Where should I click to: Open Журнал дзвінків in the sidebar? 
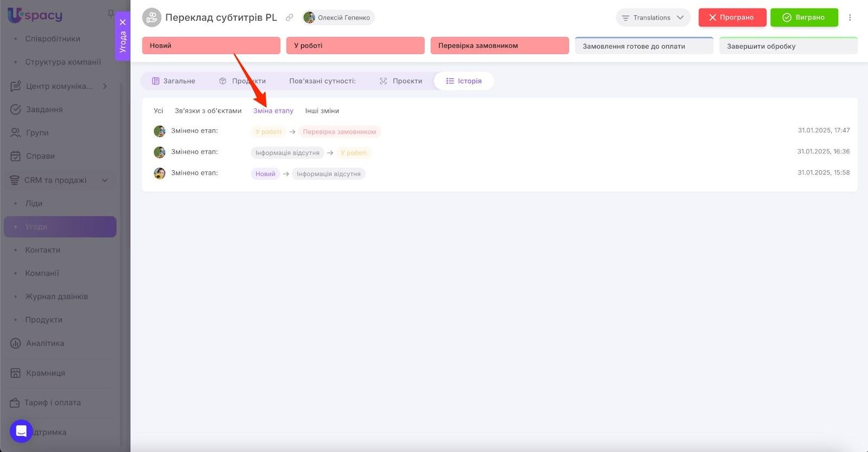tap(56, 296)
